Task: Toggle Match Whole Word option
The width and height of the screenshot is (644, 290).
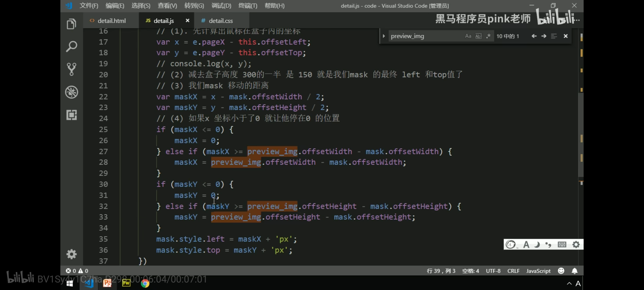Action: (x=478, y=36)
